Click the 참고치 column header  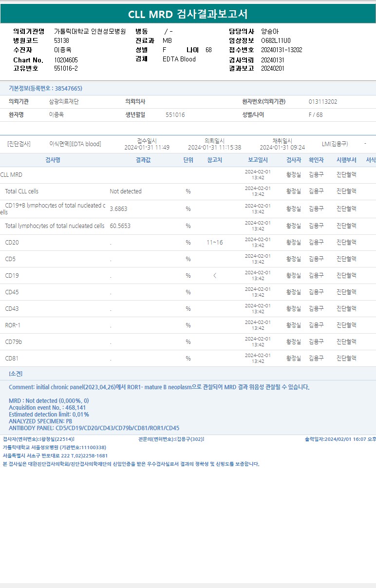[214, 160]
